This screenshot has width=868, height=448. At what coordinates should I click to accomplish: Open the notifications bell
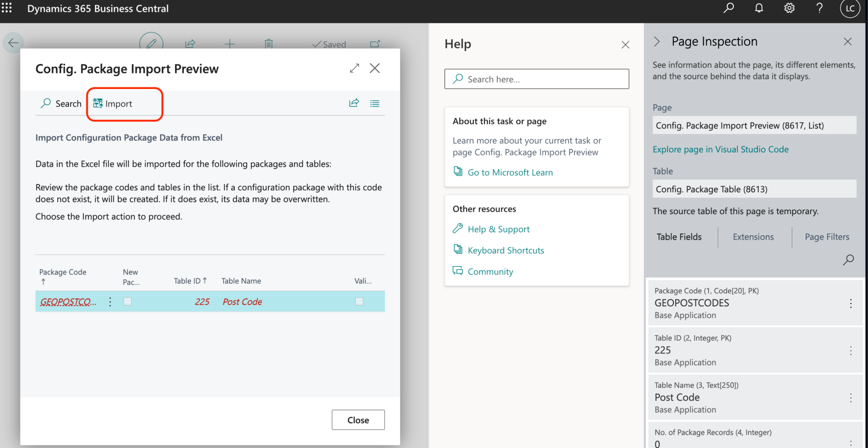pyautogui.click(x=759, y=8)
